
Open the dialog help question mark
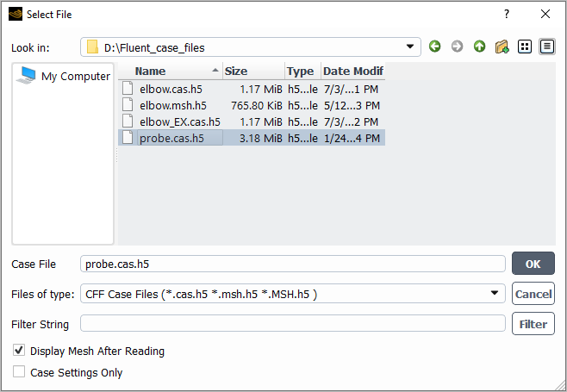(507, 14)
